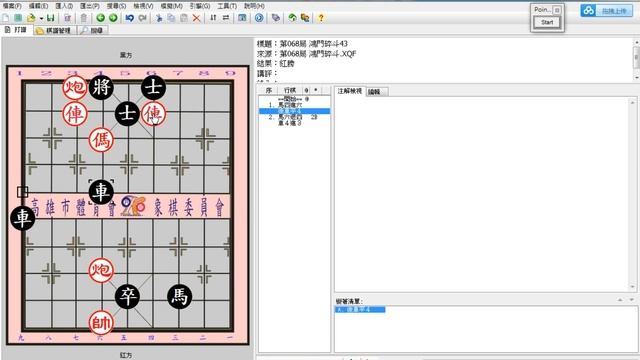Click the game info panel scrollbar thumb
This screenshot has height=360, width=640.
(636, 57)
